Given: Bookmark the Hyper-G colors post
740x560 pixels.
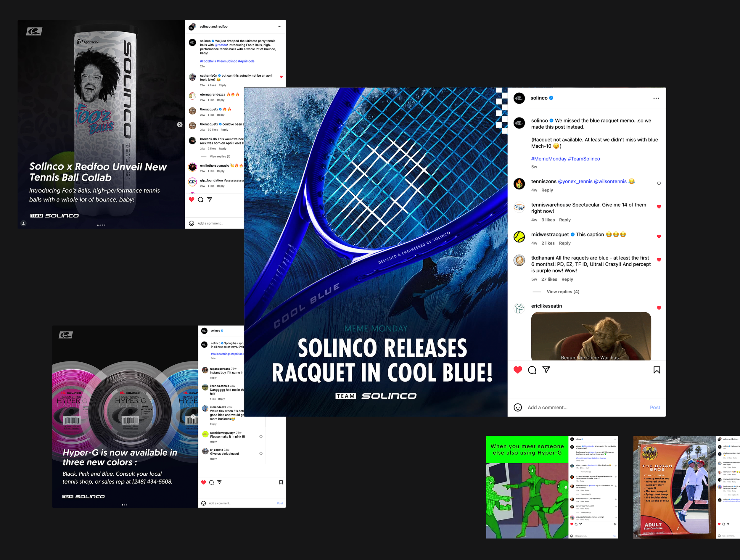Looking at the screenshot, I should coord(281,482).
